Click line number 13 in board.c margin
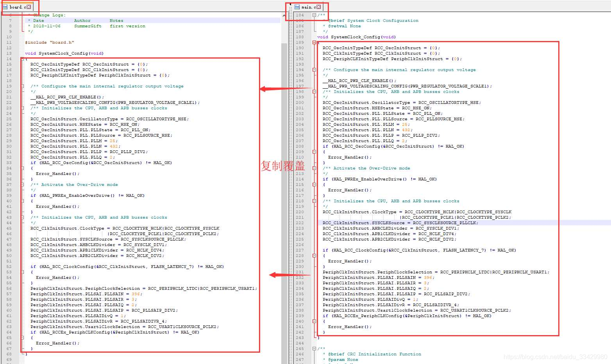611x364 pixels. [x=9, y=53]
